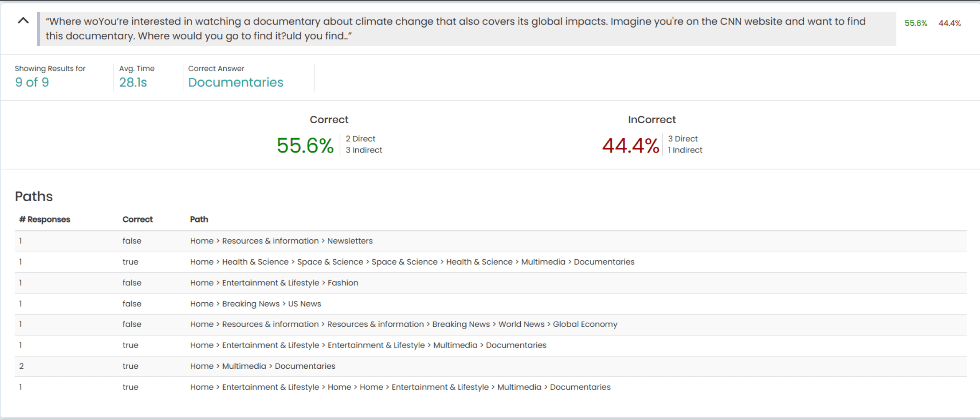Click '2 Direct' under Correct
This screenshot has height=419, width=980.
tap(360, 139)
